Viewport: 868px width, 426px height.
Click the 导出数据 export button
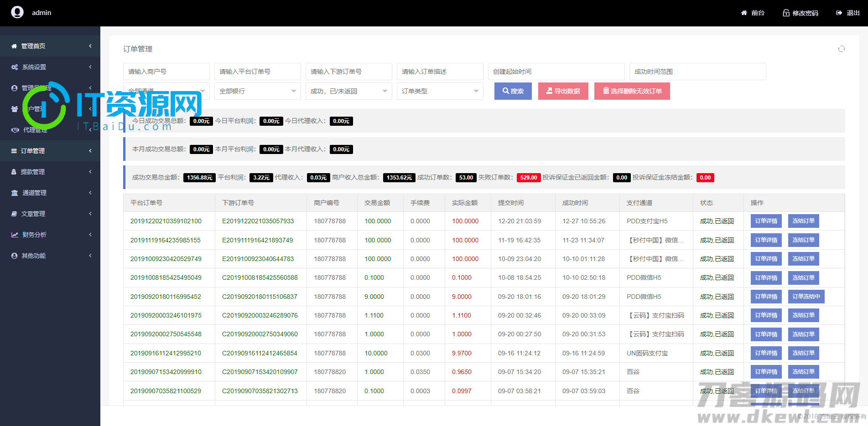[563, 91]
